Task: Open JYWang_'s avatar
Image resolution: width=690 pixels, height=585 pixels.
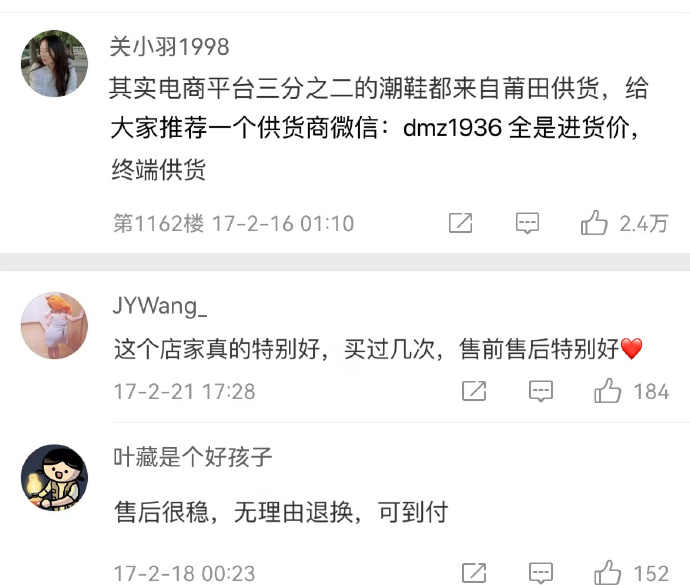Action: pos(54,325)
